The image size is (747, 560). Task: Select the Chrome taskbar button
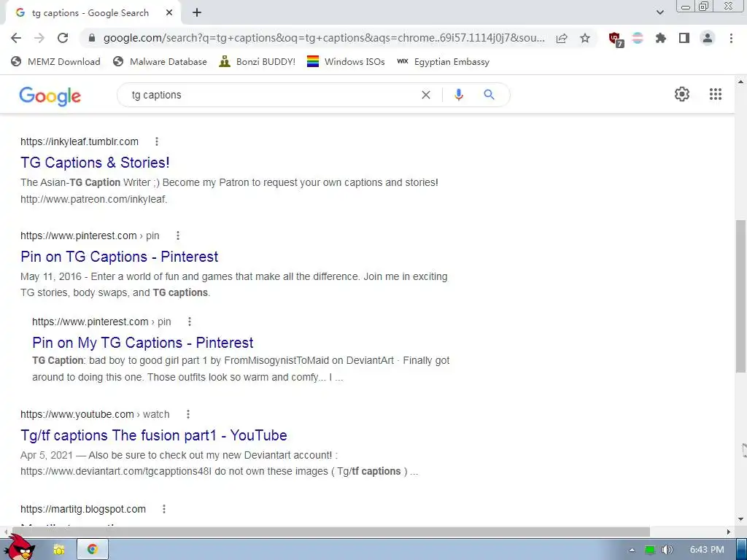(93, 550)
